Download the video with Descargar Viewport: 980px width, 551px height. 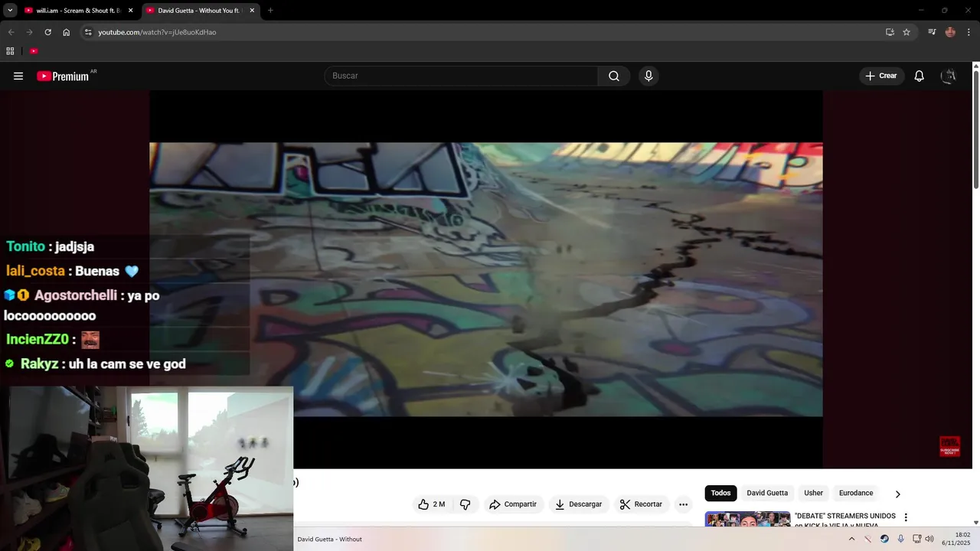point(579,504)
